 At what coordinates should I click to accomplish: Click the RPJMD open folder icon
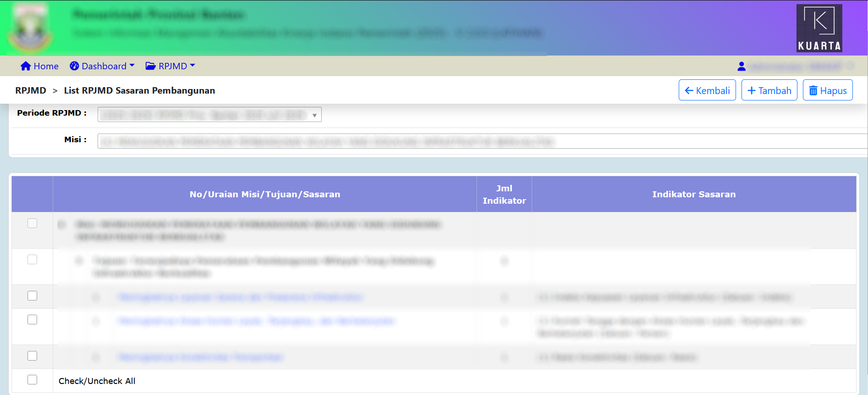pyautogui.click(x=150, y=66)
